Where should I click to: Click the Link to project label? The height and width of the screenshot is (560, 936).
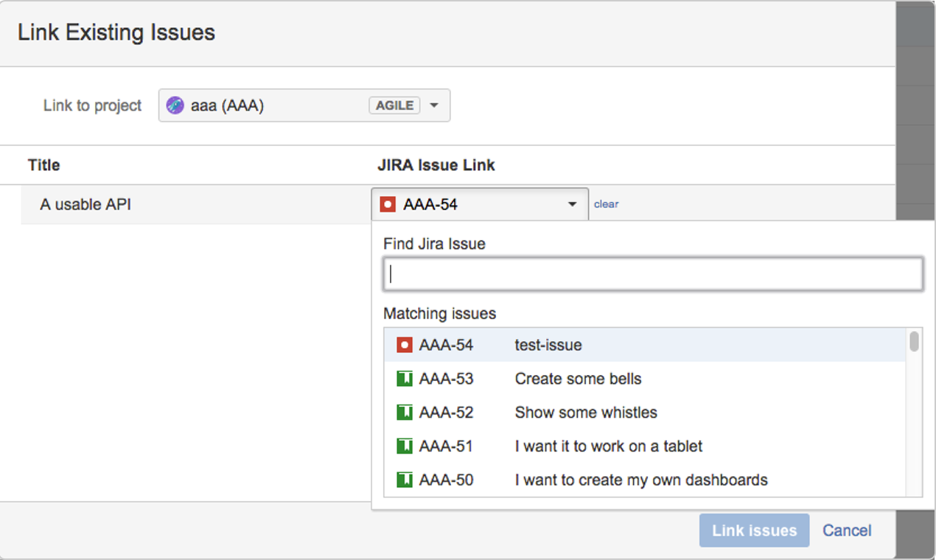[x=92, y=105]
